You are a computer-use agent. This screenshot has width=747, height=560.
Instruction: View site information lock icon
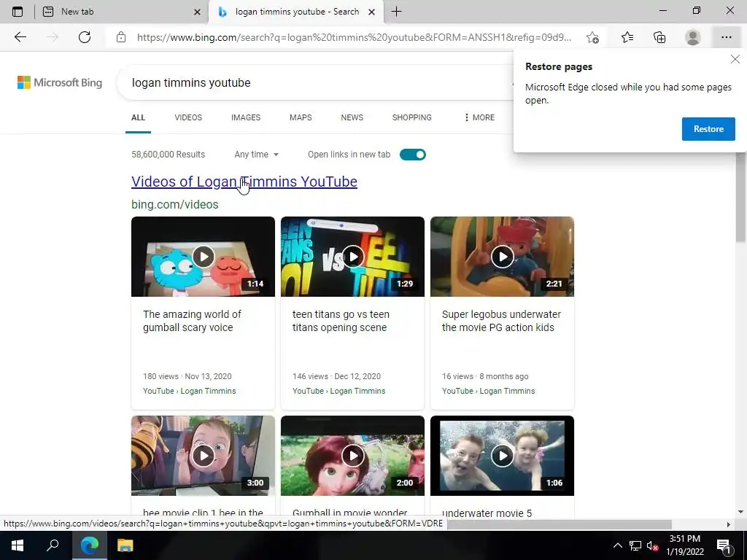(x=121, y=37)
